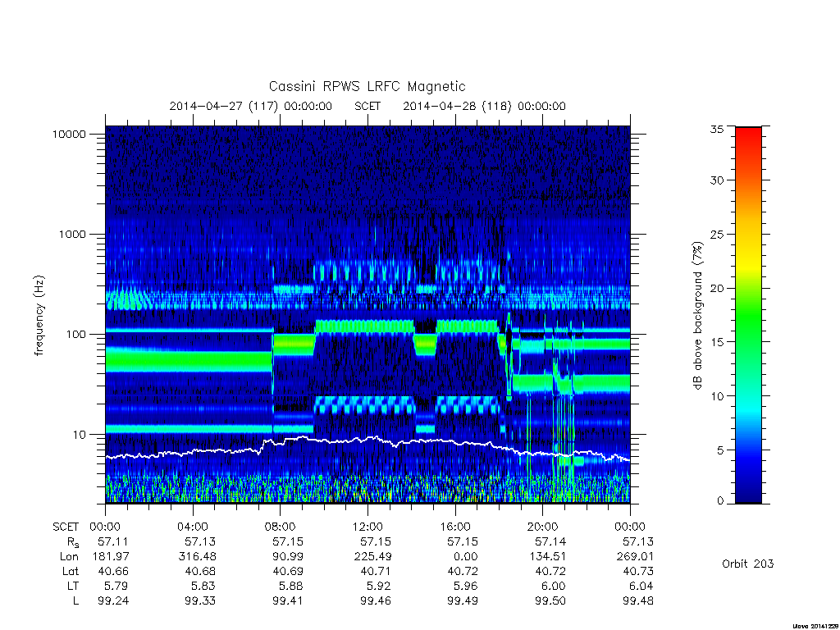Image resolution: width=840 pixels, height=630 pixels.
Task: Click the 'dB above background (7%)' label
Action: [697, 315]
